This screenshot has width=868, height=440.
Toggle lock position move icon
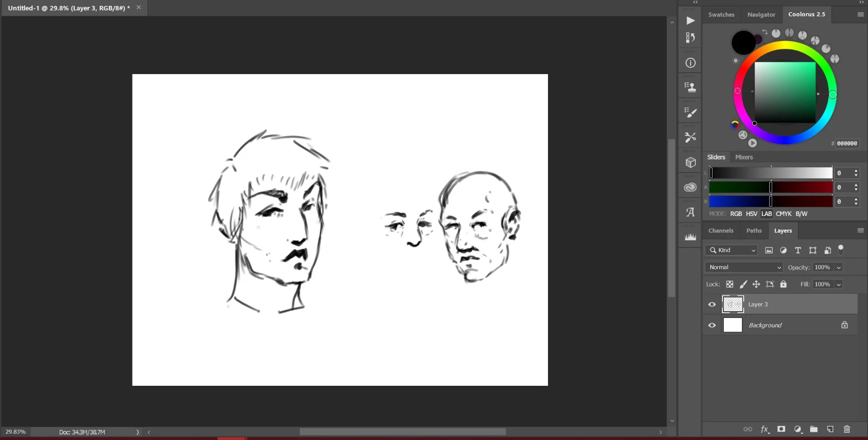pos(756,284)
